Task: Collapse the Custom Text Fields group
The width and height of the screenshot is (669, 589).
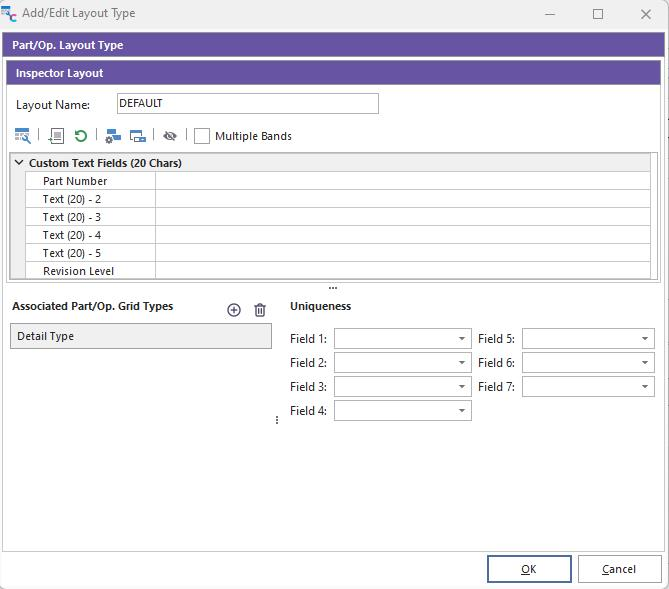Action: (x=19, y=163)
